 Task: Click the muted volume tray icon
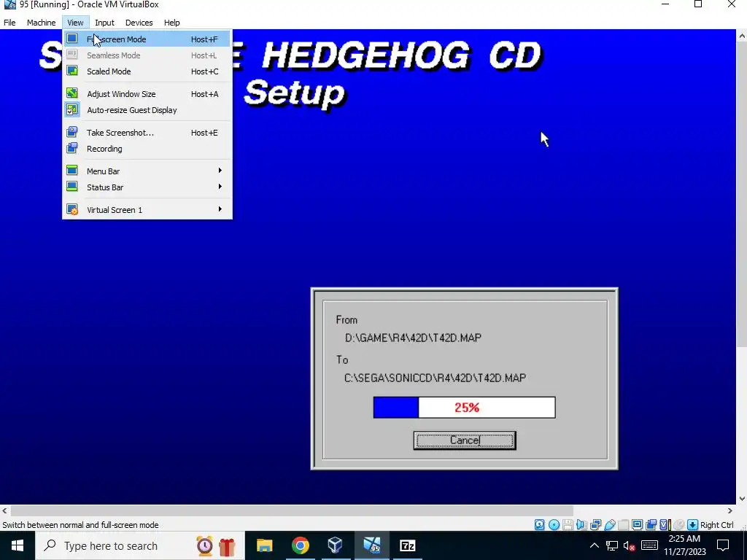pos(630,545)
